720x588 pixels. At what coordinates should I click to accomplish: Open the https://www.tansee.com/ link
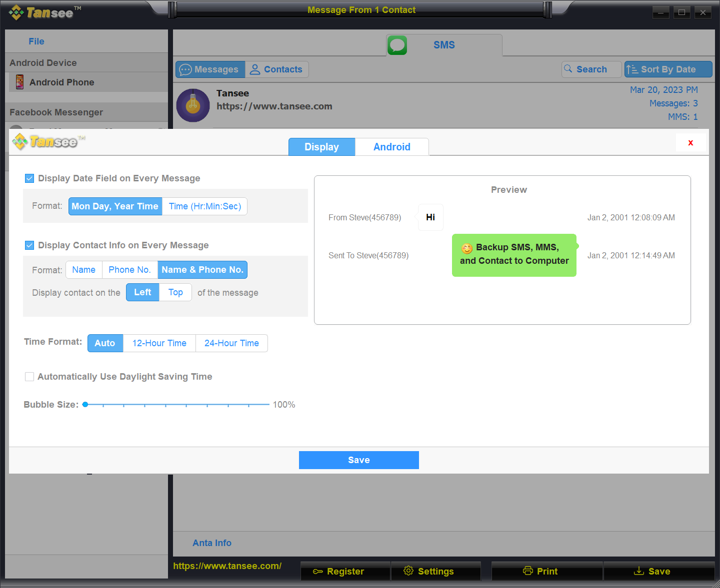tap(227, 566)
